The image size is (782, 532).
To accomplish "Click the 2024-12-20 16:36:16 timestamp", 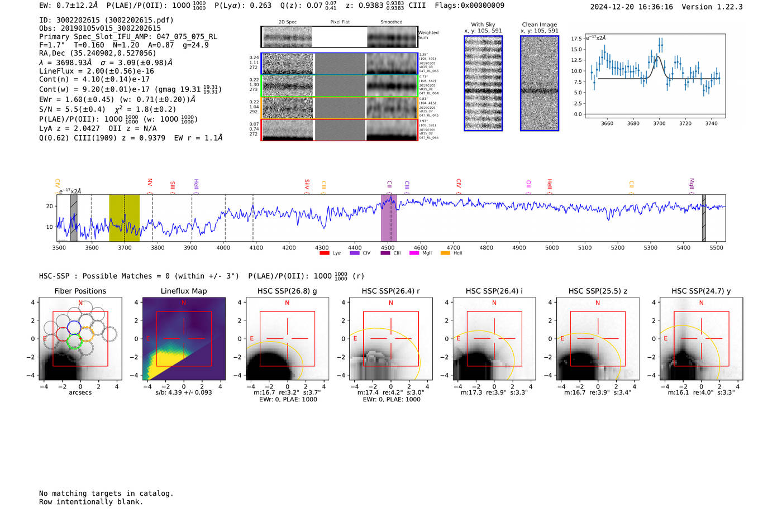I will (632, 7).
